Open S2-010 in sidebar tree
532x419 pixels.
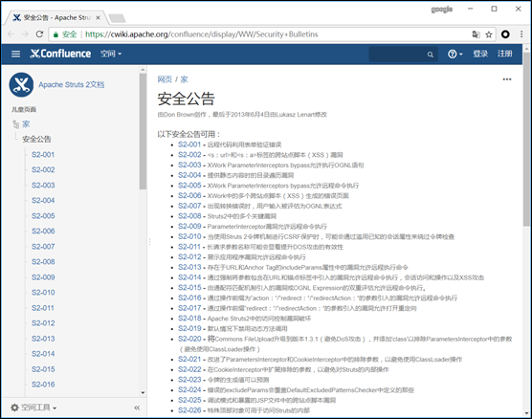coord(43,293)
